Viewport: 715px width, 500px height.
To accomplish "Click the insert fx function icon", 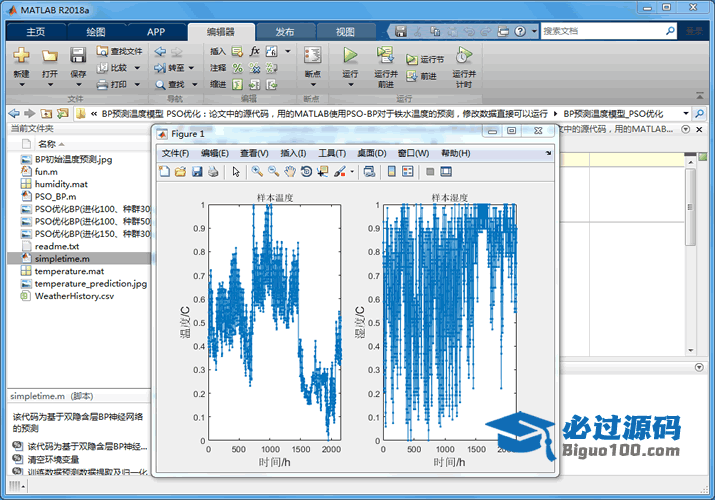I will coord(254,51).
